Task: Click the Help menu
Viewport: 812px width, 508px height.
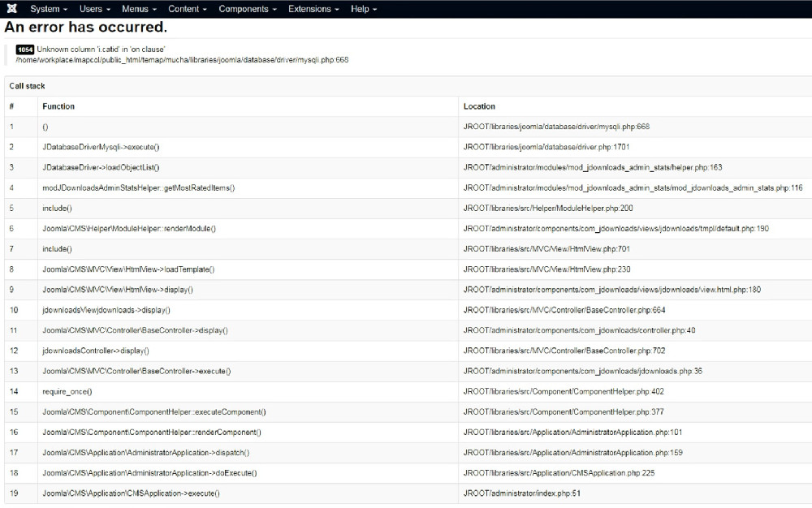Action: pyautogui.click(x=364, y=9)
